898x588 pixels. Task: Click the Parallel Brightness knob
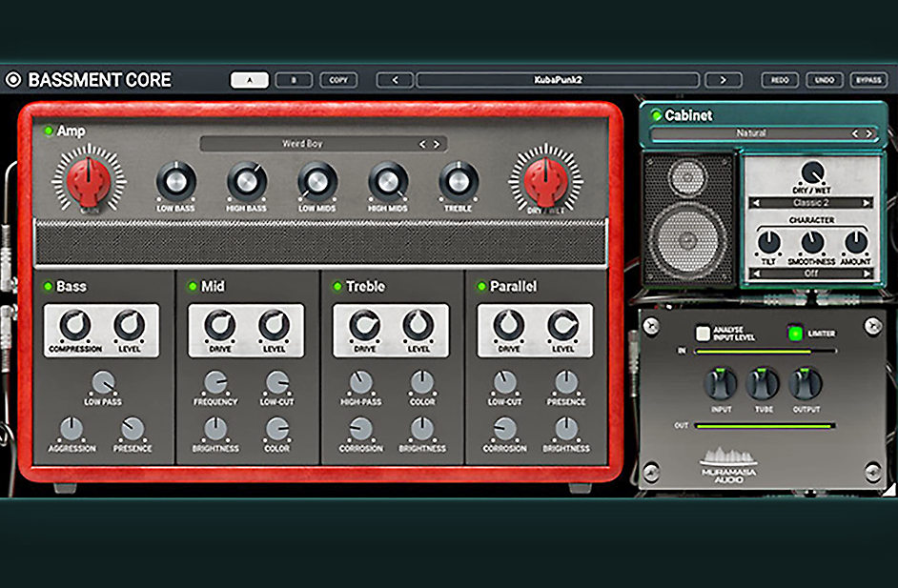coord(566,429)
